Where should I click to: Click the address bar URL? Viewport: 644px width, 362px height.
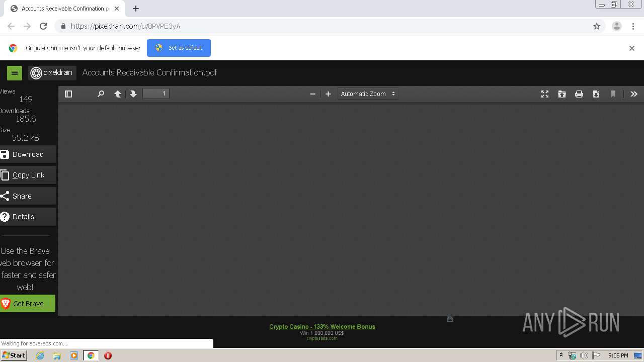[125, 26]
